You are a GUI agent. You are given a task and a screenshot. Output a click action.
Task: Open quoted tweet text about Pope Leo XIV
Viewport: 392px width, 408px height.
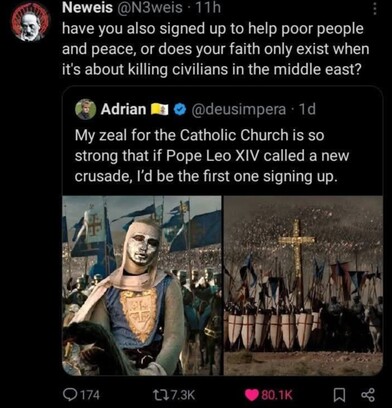click(x=212, y=156)
